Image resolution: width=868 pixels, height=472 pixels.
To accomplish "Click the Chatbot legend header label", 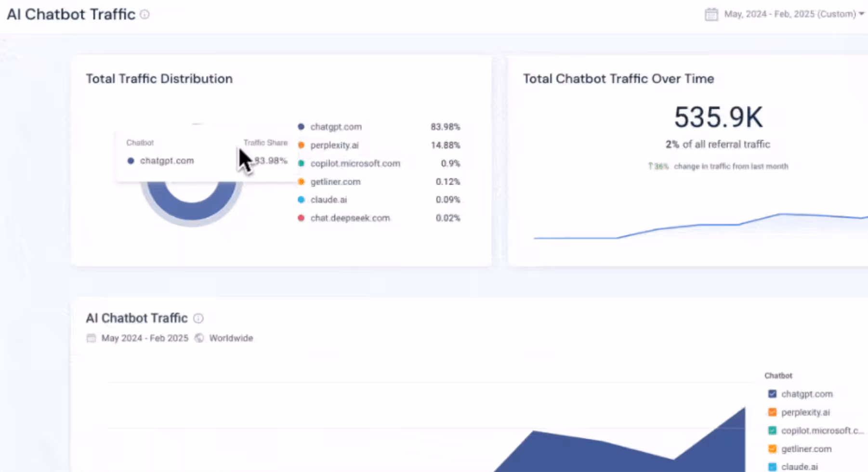I will (778, 375).
